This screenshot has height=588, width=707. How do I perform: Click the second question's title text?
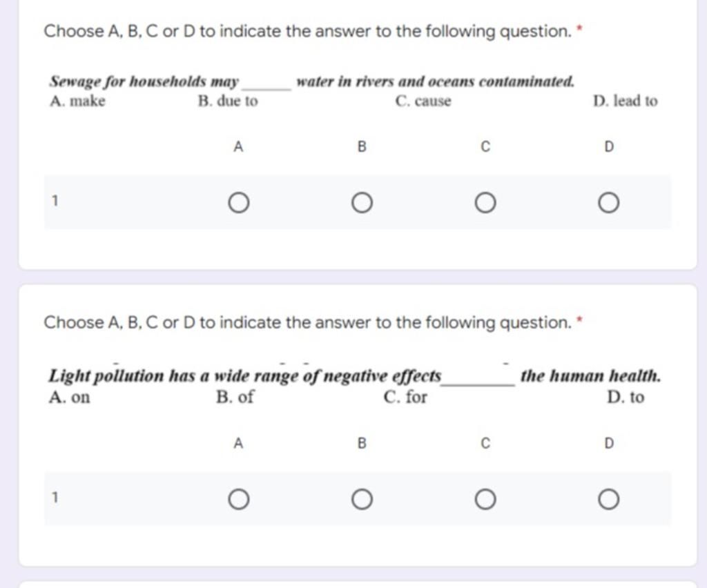click(x=308, y=322)
